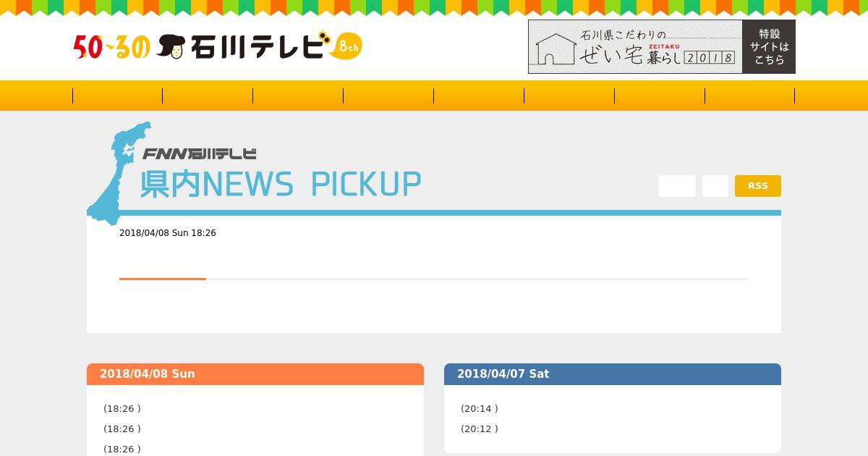Select the last blank navigation menu slot
Image resolution: width=868 pixels, height=456 pixels.
pyautogui.click(x=750, y=96)
